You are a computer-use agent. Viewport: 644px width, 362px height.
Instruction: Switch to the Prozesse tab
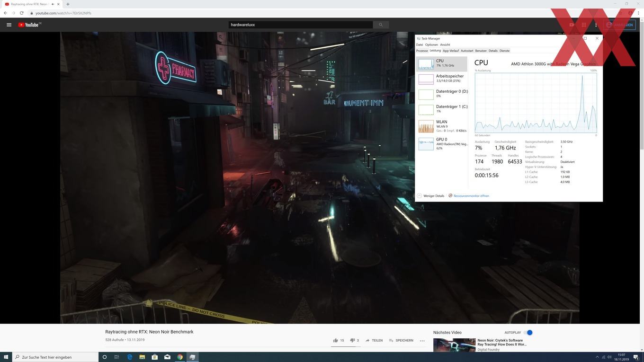(422, 51)
